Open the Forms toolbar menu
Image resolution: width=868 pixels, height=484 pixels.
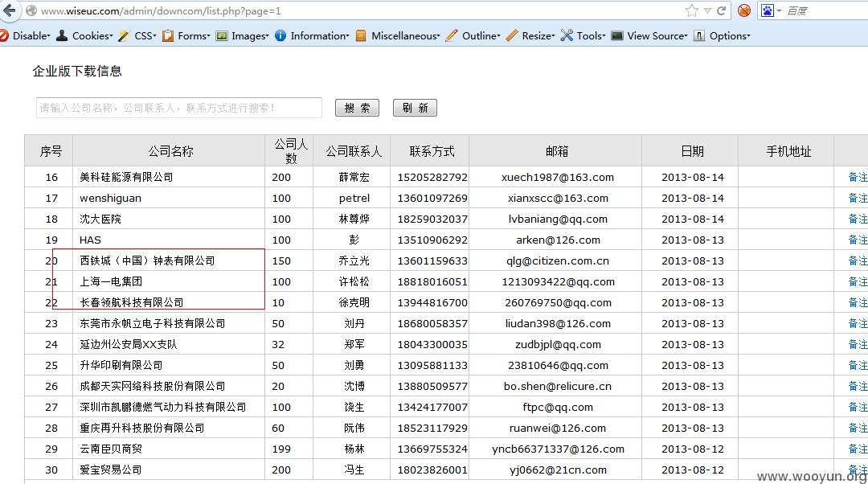[x=194, y=35]
